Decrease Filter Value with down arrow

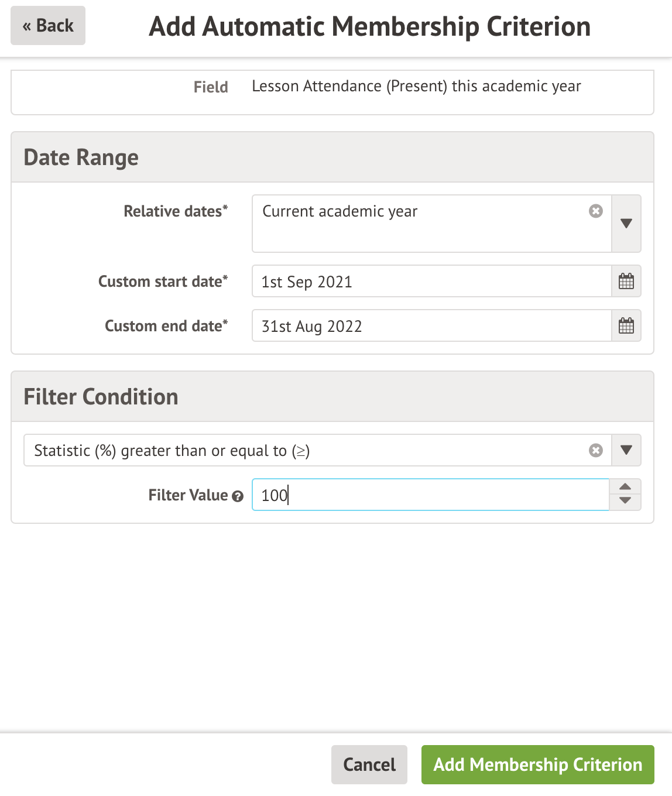coord(625,502)
